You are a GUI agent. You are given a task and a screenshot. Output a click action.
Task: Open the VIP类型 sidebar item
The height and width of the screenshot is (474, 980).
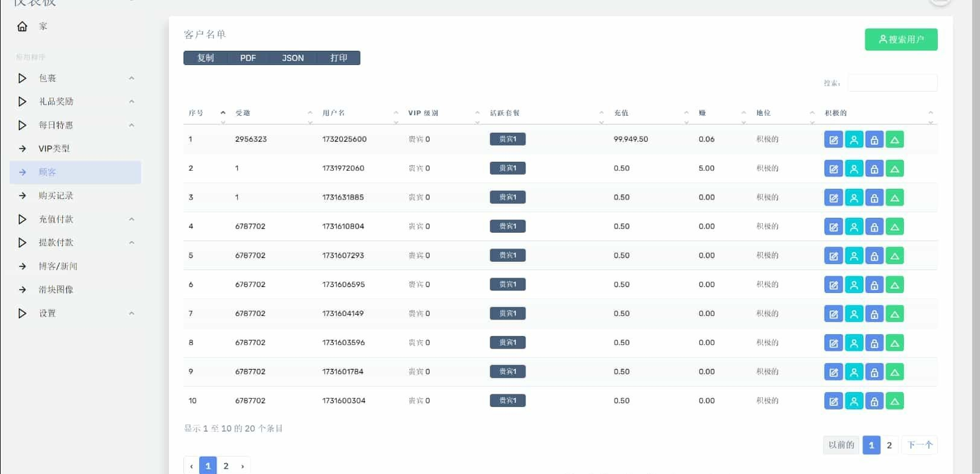[x=54, y=149]
